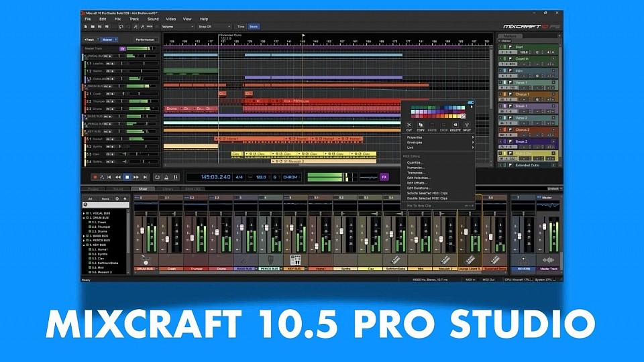Viewport: 644px width, 362px height.
Task: Toggle the Loop mode button
Action: point(157,177)
